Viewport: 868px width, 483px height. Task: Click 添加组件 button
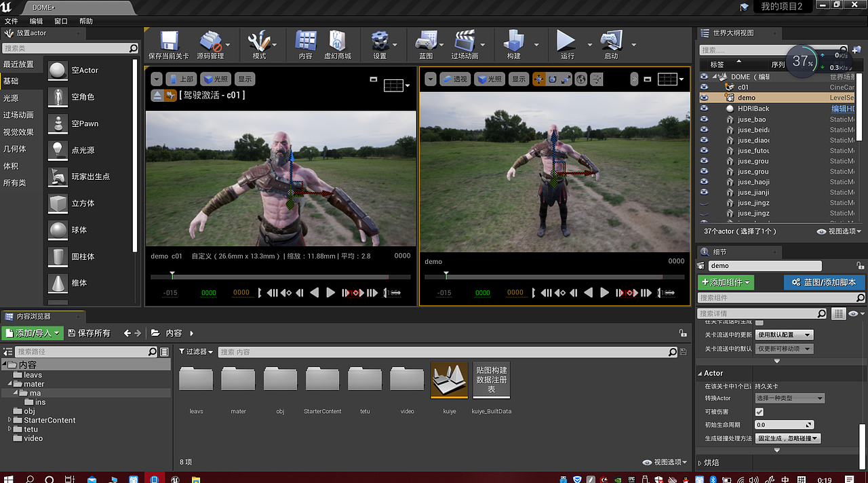(726, 282)
